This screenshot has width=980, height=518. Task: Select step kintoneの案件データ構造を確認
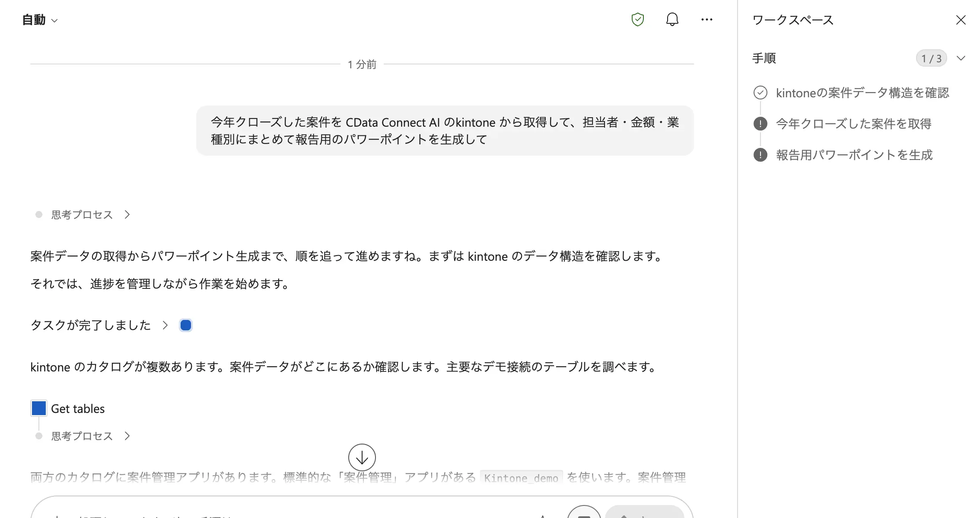(862, 93)
